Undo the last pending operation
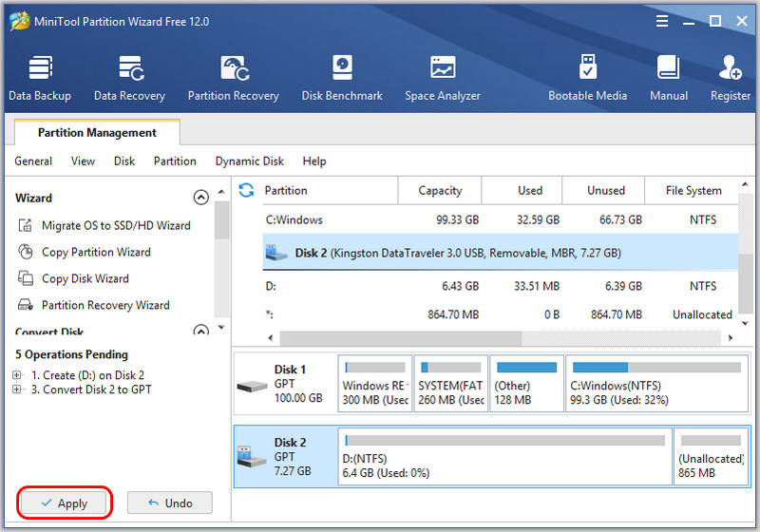The width and height of the screenshot is (760, 532). click(x=170, y=503)
